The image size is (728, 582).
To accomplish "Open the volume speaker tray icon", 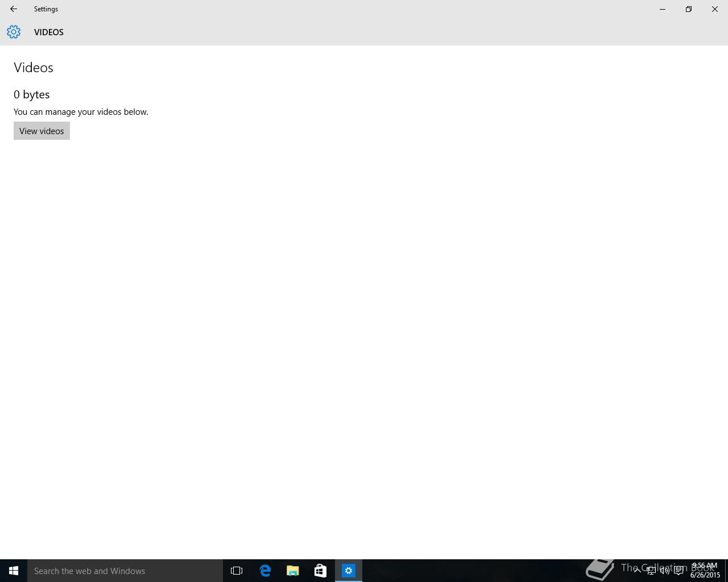I will coord(664,571).
